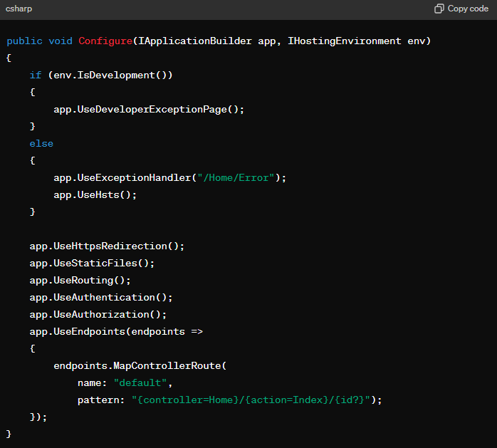
Task: Click the app.UseEndpoints(endpoints => line
Action: coord(116,332)
